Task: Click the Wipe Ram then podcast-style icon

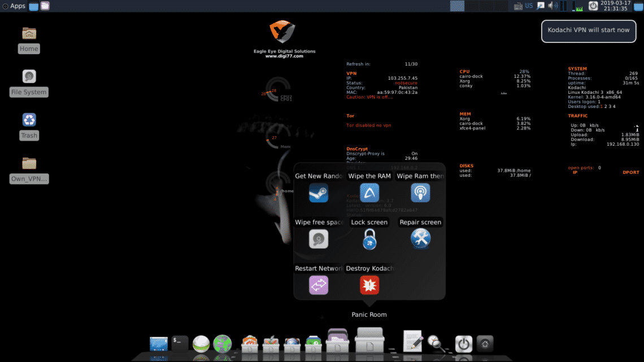Action: pos(420,193)
